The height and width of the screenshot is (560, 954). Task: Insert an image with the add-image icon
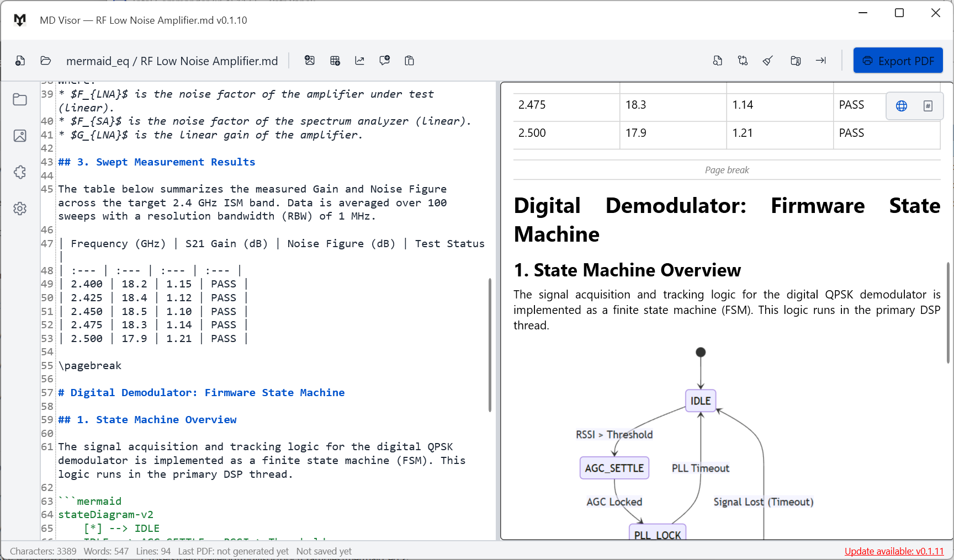(x=310, y=61)
